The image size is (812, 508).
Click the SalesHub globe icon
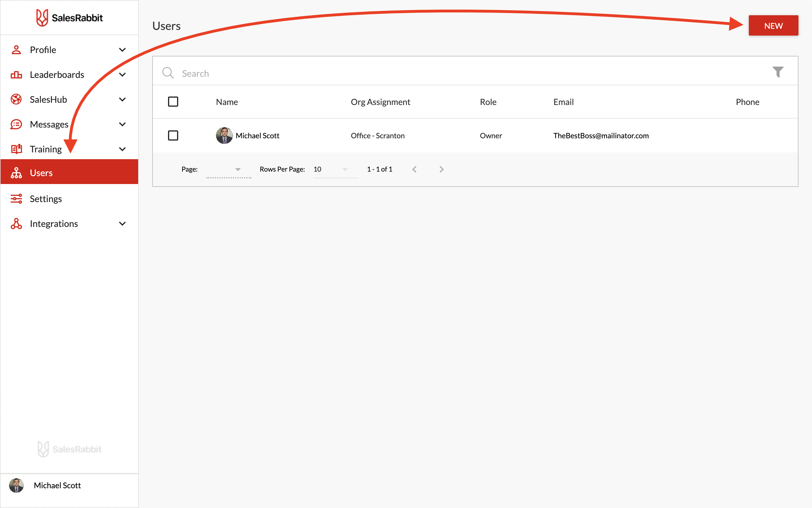point(16,99)
